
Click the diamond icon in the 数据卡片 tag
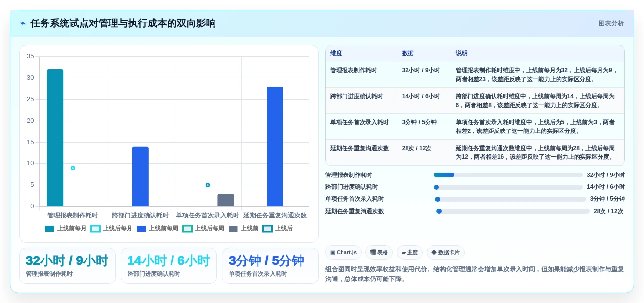point(434,253)
